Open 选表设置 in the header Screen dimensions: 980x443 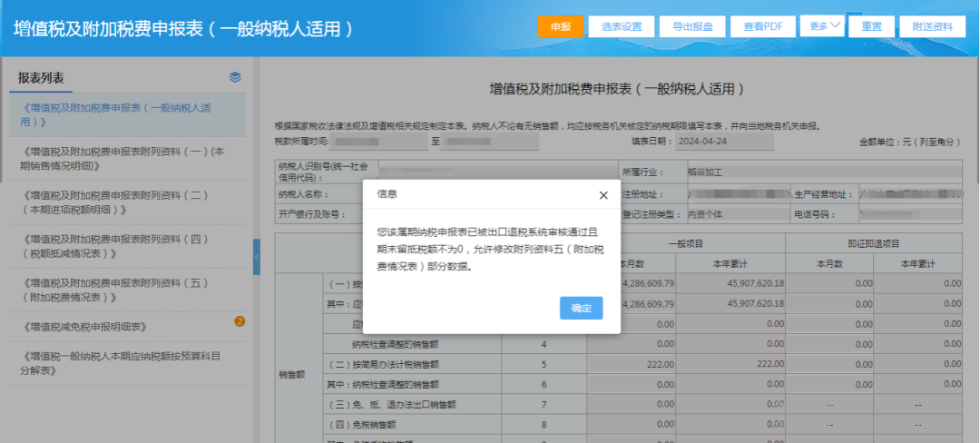click(622, 27)
